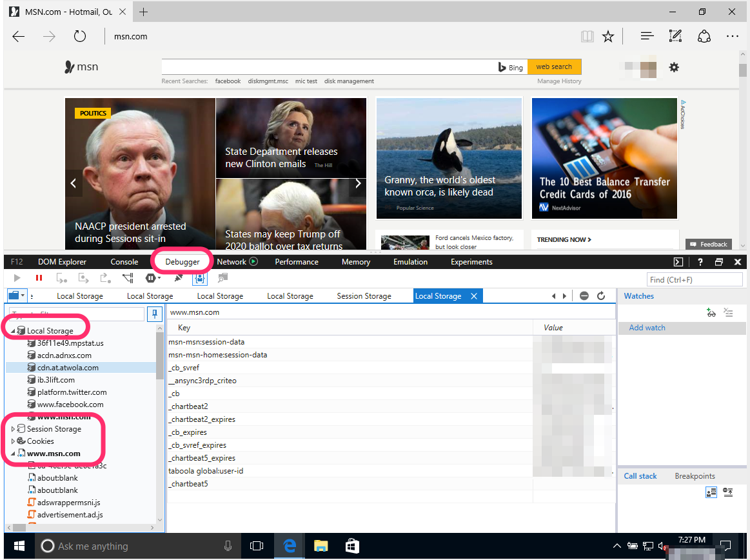Toggle show library frames in Call stack

tap(711, 492)
